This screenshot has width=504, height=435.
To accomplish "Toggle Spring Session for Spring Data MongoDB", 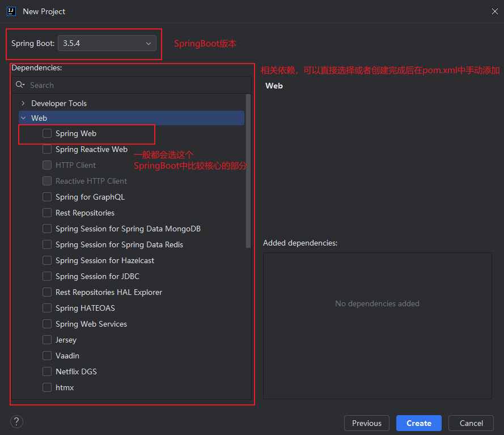I will (x=47, y=229).
